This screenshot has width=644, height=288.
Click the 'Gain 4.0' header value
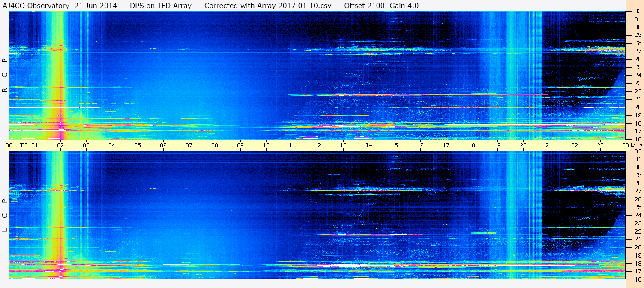pos(404,6)
